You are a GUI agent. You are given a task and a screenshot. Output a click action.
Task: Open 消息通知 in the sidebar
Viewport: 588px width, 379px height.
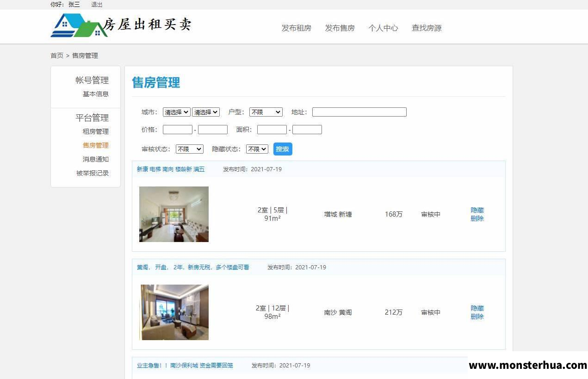point(96,159)
